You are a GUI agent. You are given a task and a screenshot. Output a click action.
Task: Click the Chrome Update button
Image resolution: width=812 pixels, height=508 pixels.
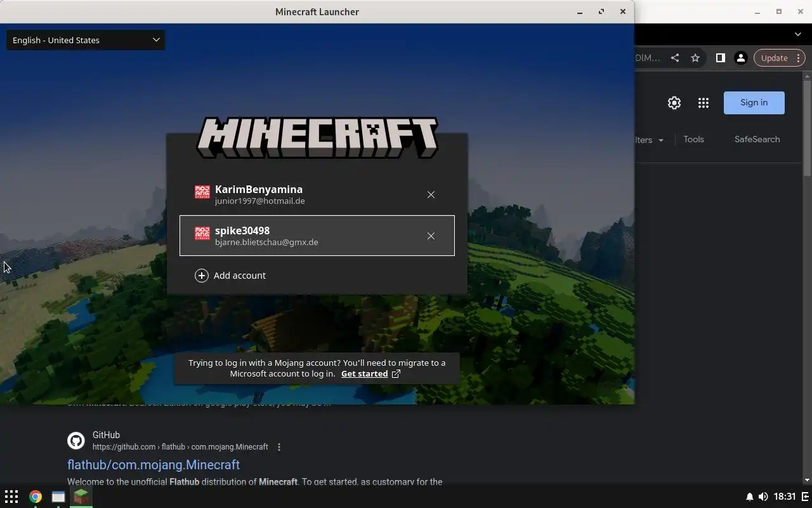tap(774, 58)
